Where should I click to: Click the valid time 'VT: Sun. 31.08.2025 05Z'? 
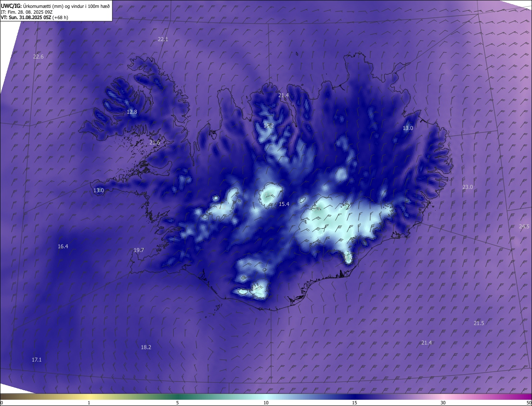26,17
